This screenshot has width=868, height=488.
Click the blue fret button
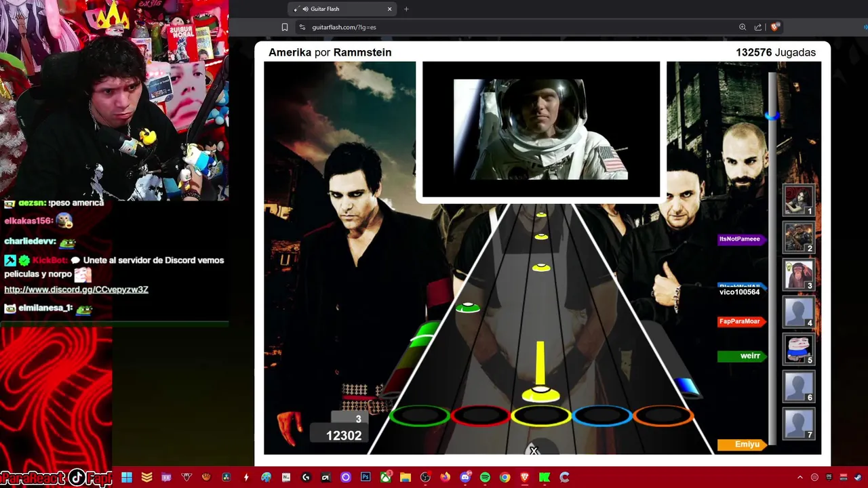click(602, 415)
